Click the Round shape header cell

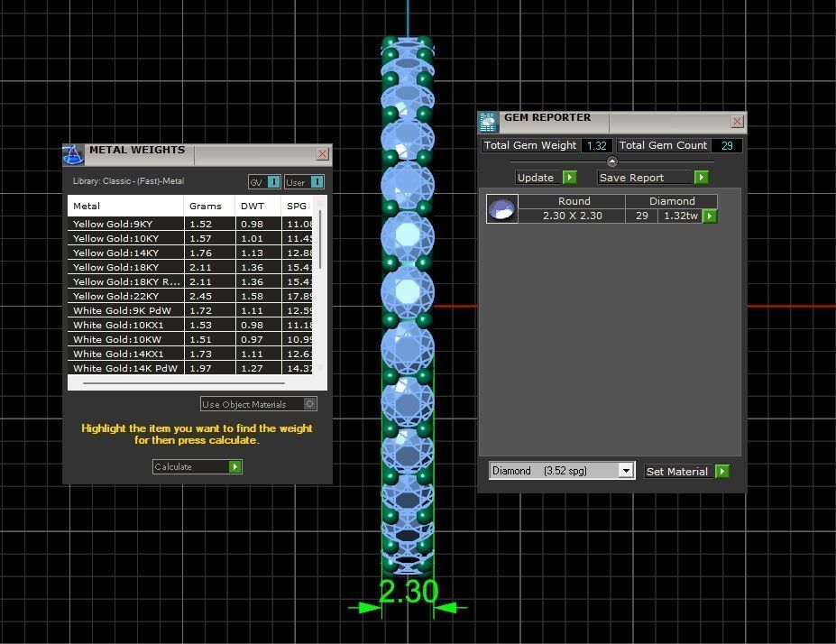pos(572,201)
